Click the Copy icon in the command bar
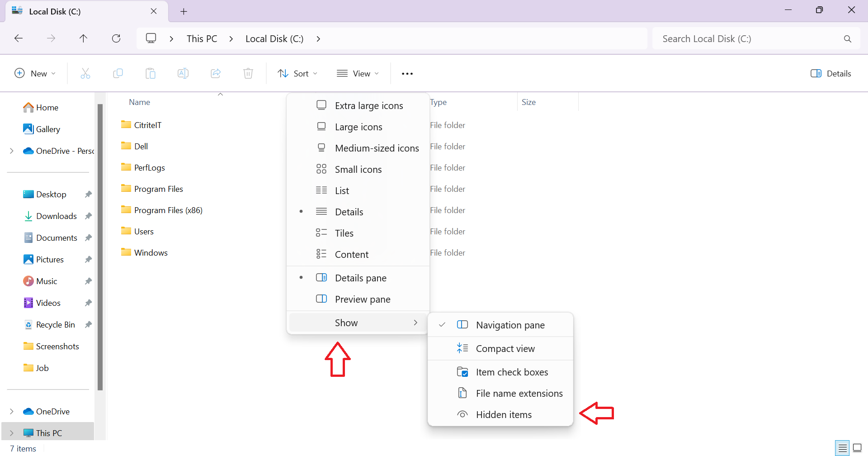Viewport: 868px width, 456px height. 118,73
